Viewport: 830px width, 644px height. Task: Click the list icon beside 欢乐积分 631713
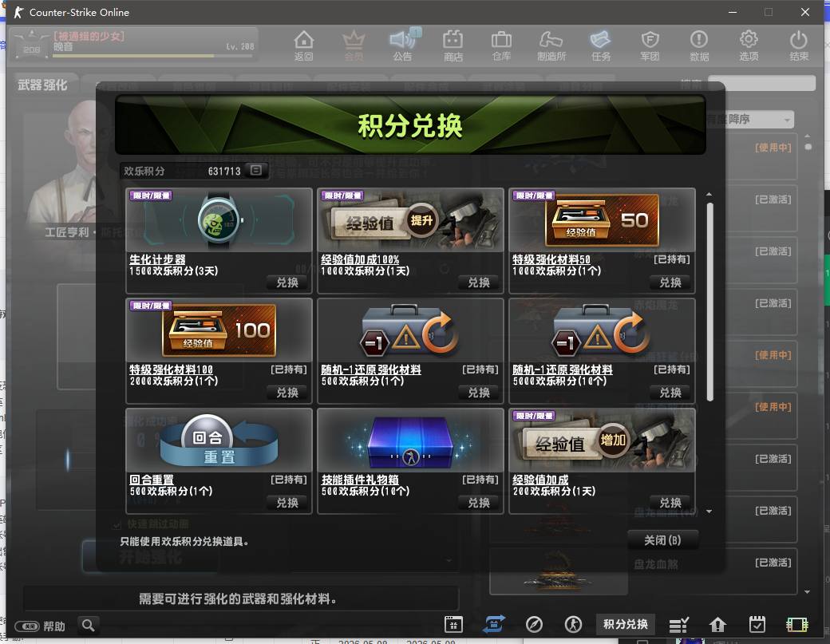tap(256, 171)
